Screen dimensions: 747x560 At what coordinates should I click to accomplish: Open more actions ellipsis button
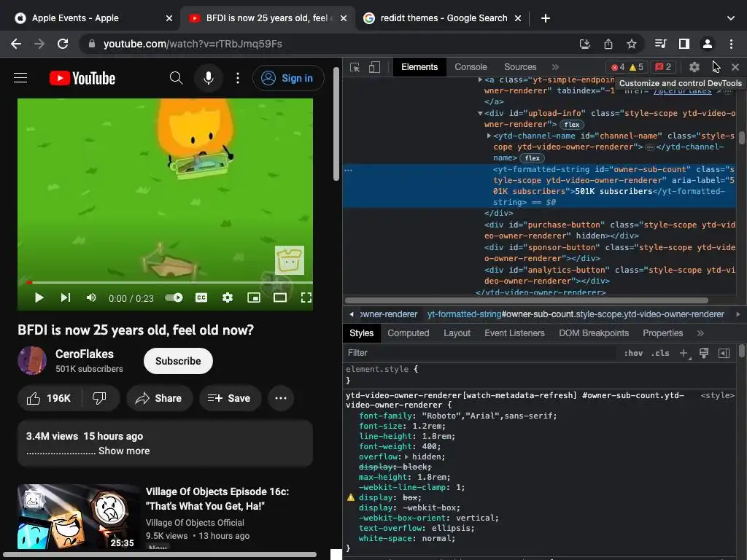pos(281,398)
